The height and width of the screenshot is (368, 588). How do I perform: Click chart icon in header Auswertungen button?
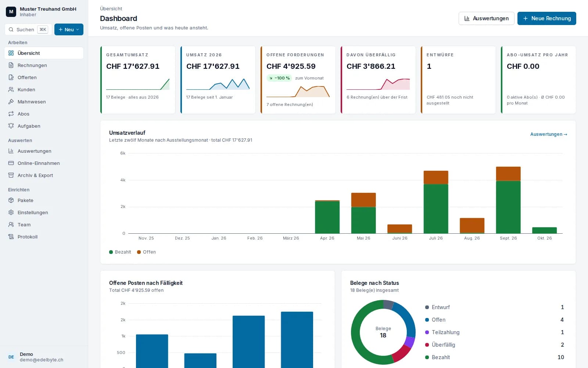[467, 18]
